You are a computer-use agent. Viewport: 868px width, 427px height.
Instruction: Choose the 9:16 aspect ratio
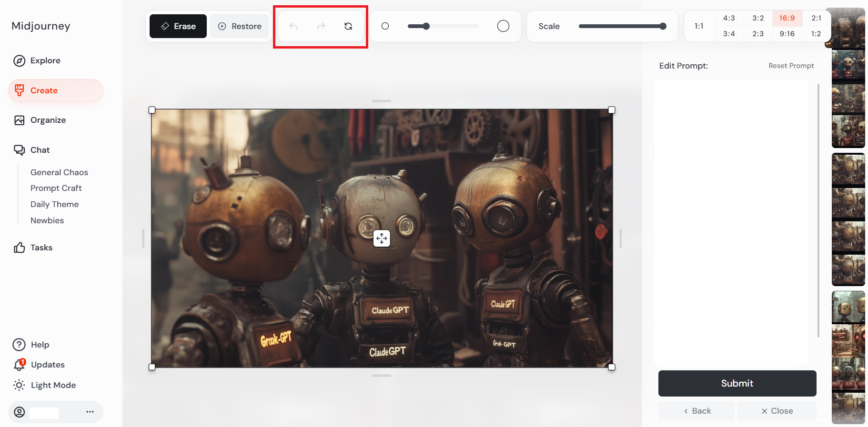pyautogui.click(x=787, y=34)
